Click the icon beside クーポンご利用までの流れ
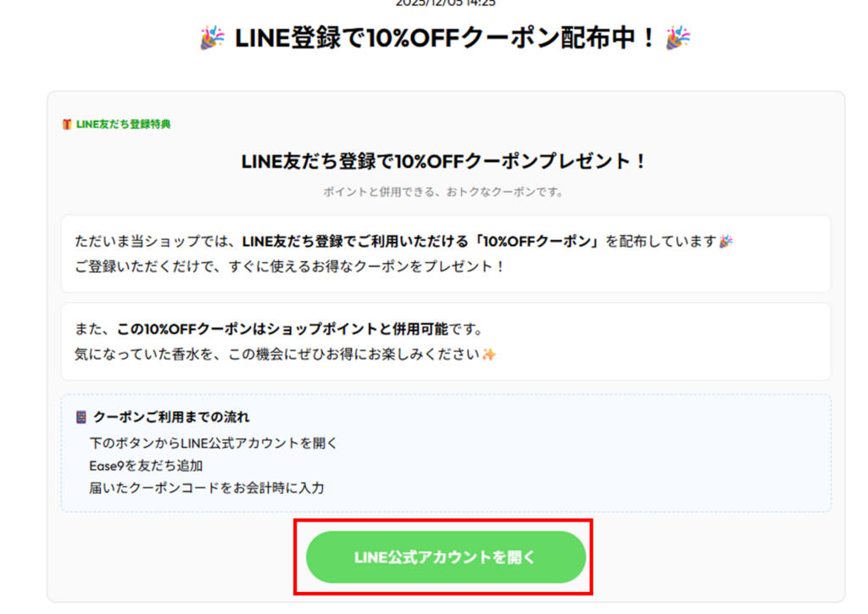This screenshot has height=614, width=868. (81, 417)
